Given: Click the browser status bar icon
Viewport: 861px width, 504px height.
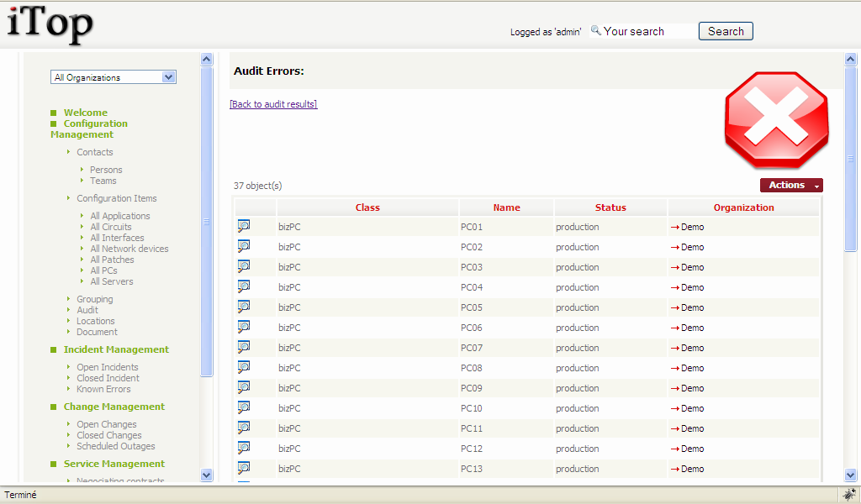Looking at the screenshot, I should 849,494.
